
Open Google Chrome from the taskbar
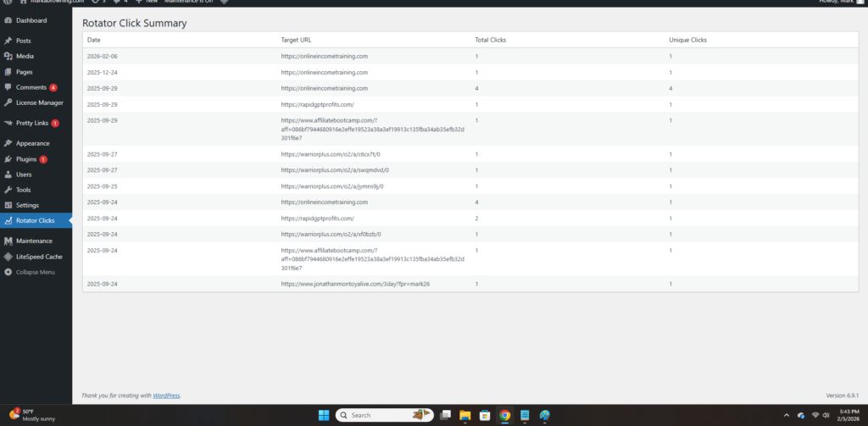pos(505,415)
